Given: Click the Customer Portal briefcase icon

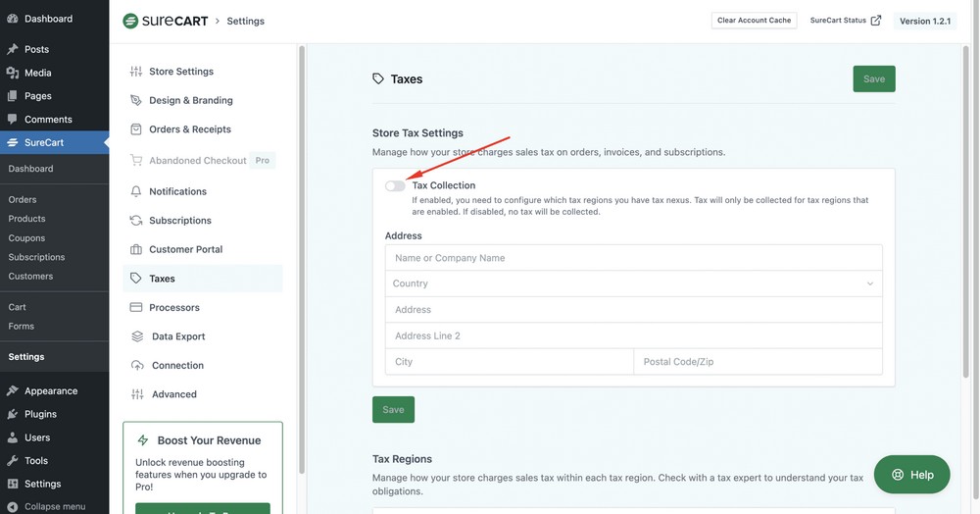Looking at the screenshot, I should [135, 249].
